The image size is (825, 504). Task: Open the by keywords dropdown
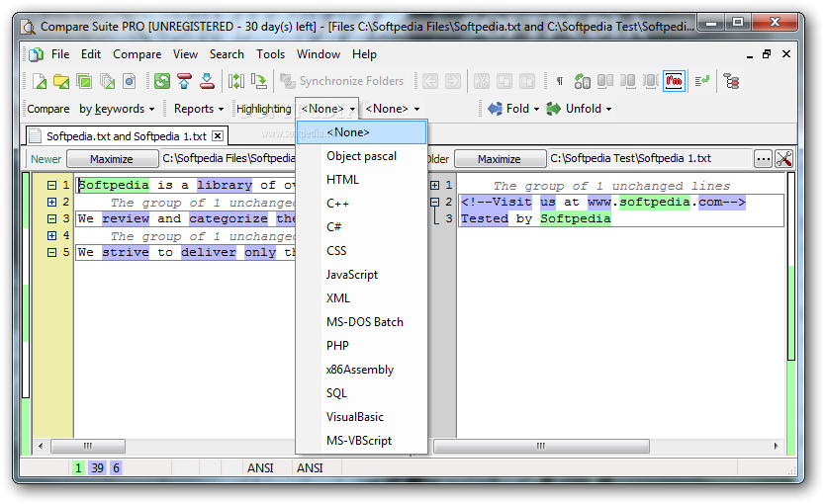click(117, 109)
